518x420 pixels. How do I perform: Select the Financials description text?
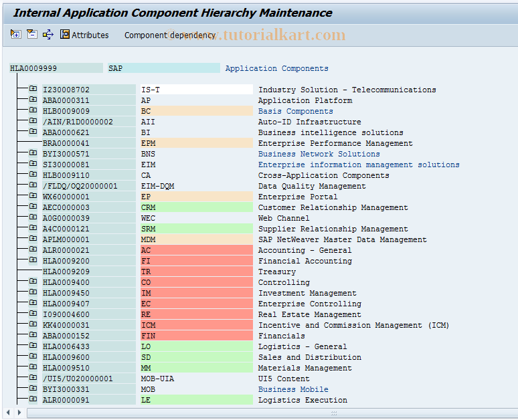pos(282,336)
